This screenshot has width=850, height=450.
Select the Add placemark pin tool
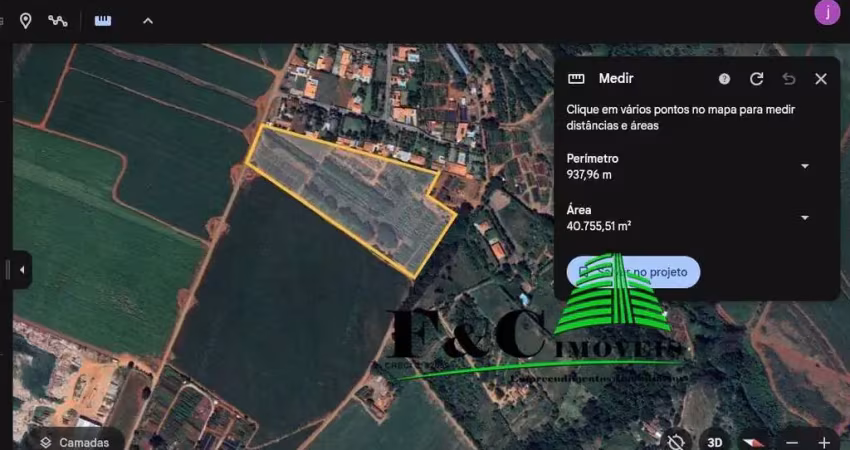26,20
